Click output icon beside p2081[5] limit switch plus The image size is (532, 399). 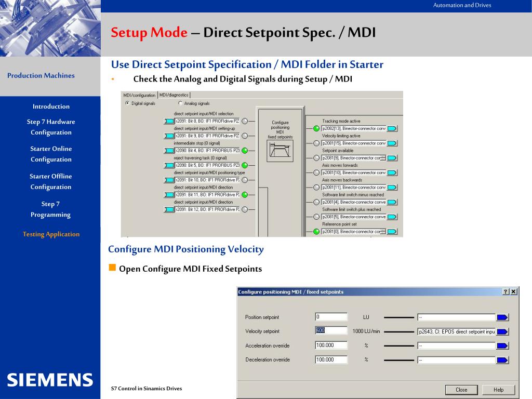[x=392, y=217]
